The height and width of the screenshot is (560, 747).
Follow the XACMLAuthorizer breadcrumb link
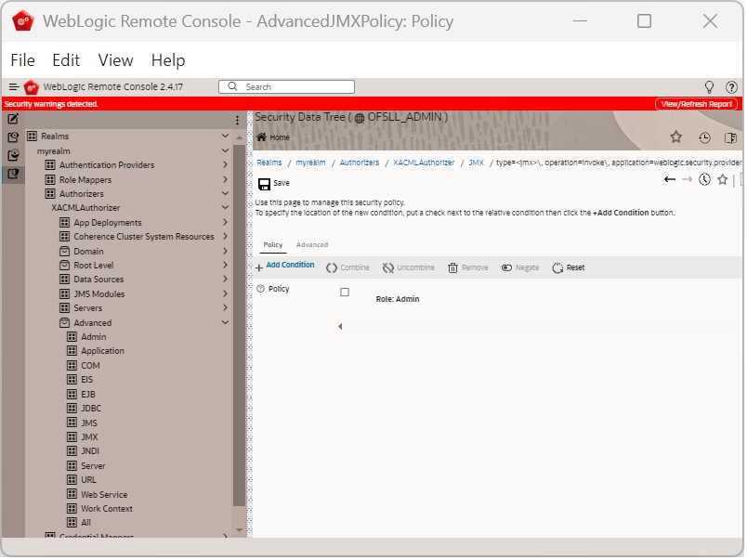click(x=425, y=163)
